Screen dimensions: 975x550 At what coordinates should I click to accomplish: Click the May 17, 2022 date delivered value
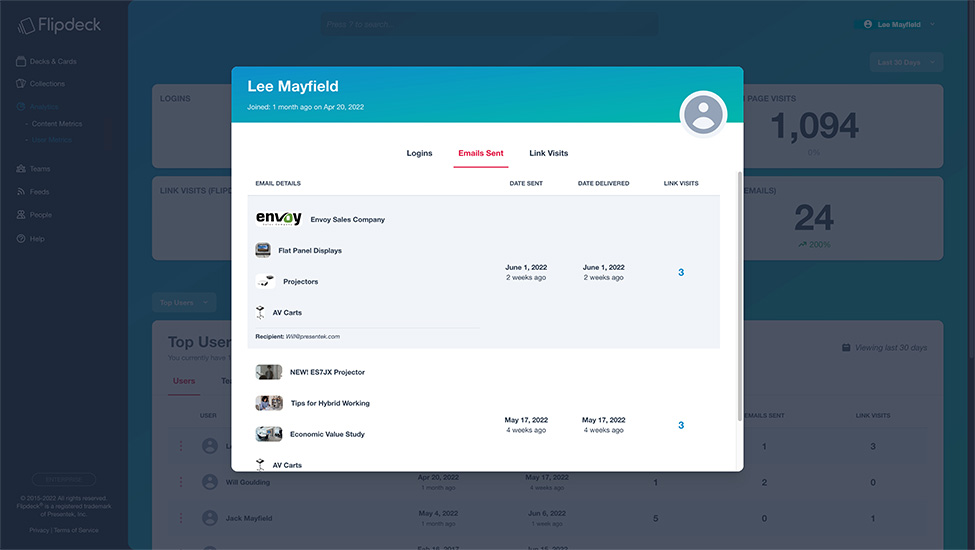pyautogui.click(x=603, y=420)
